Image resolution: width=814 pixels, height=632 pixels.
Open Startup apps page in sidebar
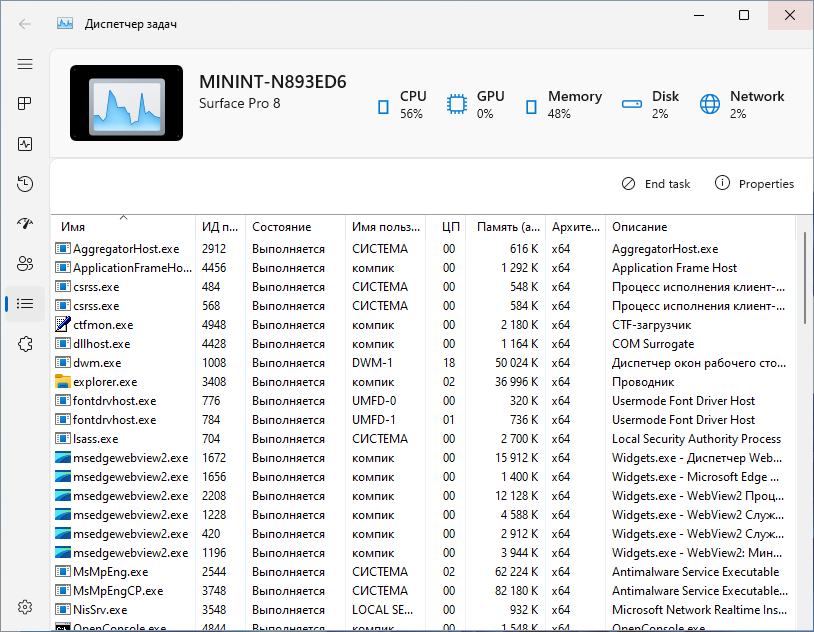pos(25,223)
